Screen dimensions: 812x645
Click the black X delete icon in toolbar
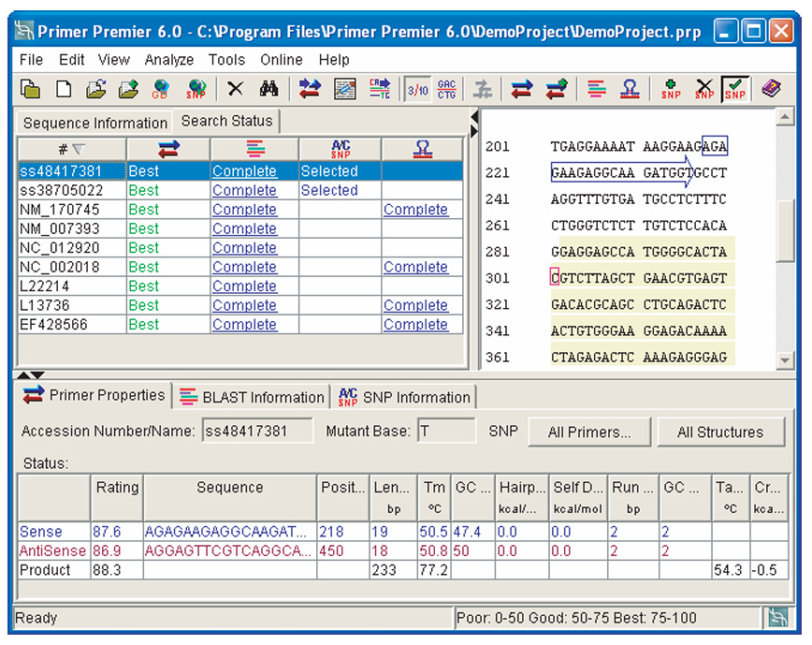click(x=236, y=90)
